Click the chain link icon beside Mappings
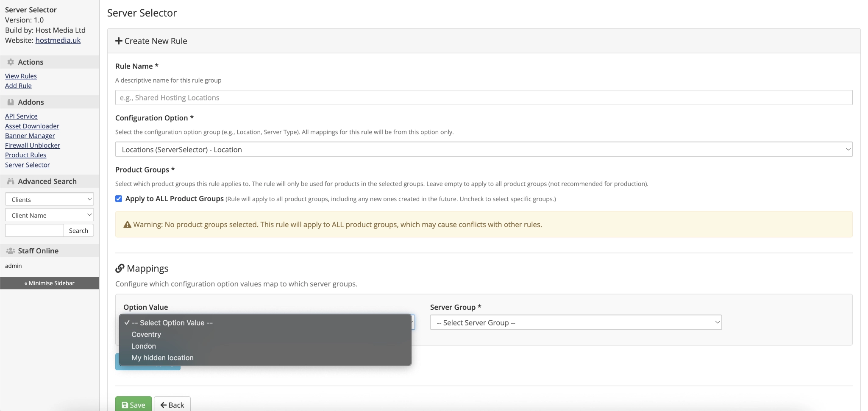Image resolution: width=868 pixels, height=411 pixels. 120,268
